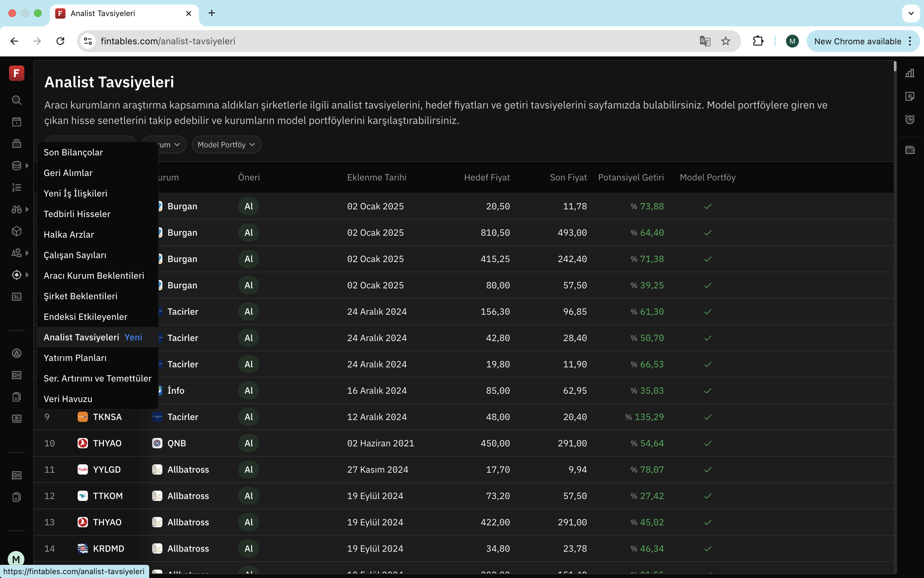924x578 pixels.
Task: Bookmark this page with star icon
Action: click(725, 41)
